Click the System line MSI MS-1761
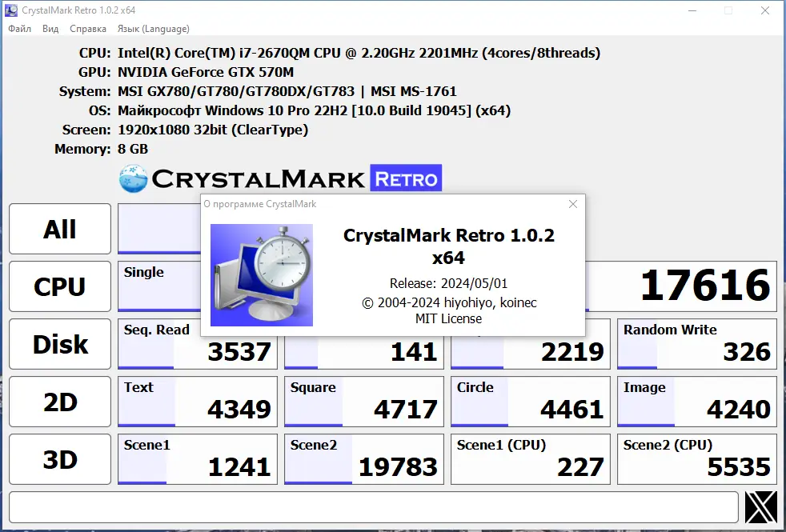 287,91
